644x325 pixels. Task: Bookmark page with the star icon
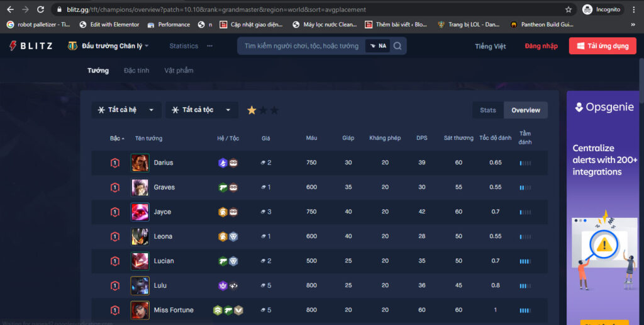point(569,9)
